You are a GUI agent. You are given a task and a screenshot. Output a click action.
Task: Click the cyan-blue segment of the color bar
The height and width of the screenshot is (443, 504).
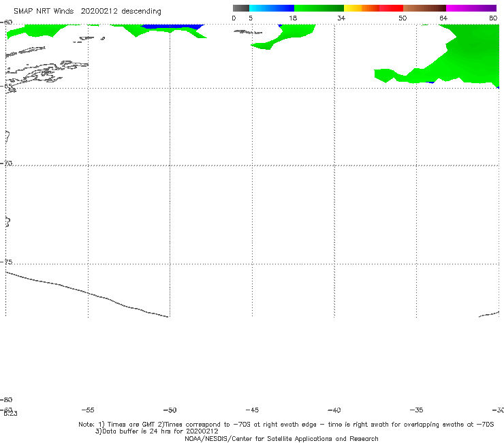pos(272,8)
